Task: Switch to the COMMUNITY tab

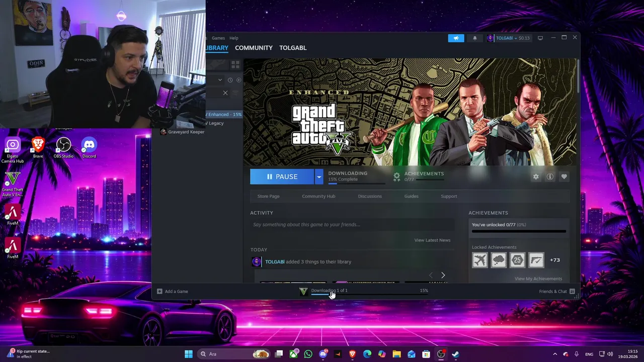Action: click(x=254, y=48)
